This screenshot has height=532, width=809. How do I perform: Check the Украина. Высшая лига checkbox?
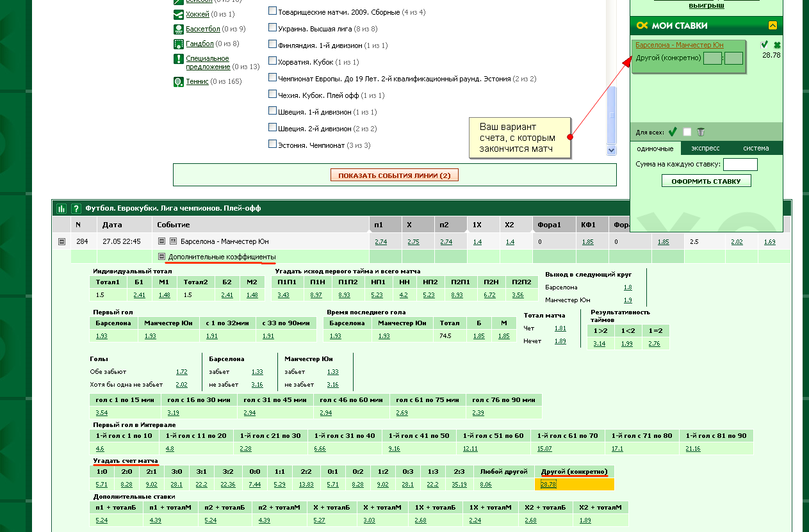(273, 28)
